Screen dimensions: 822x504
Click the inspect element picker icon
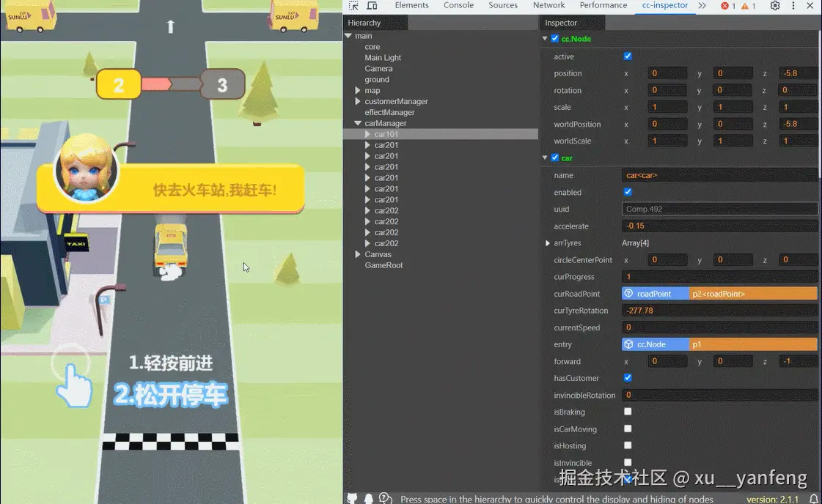pos(354,5)
